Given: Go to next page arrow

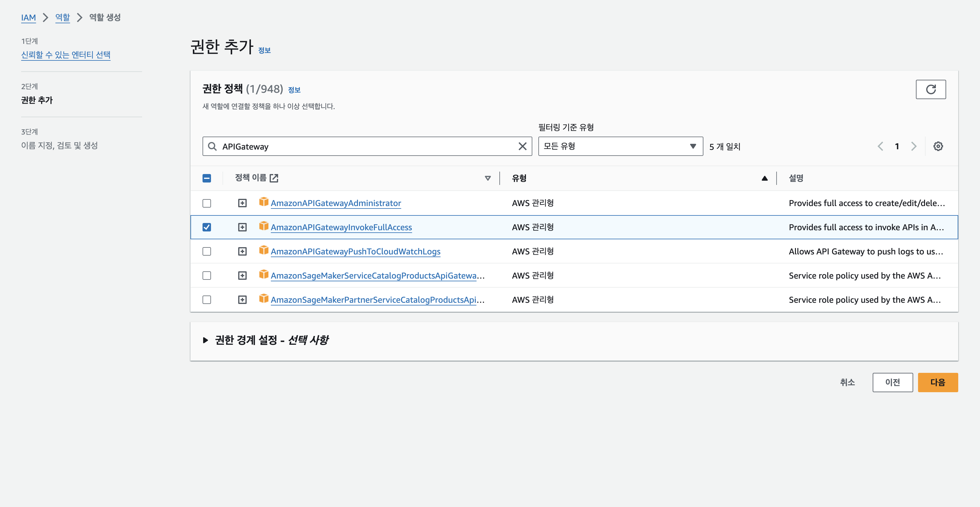Looking at the screenshot, I should [x=914, y=147].
